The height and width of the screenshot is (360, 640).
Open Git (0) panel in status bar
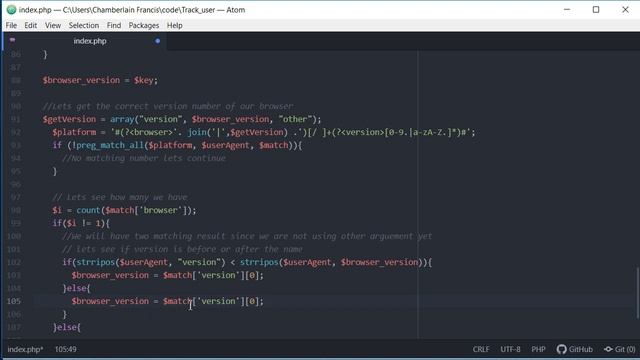(620, 349)
